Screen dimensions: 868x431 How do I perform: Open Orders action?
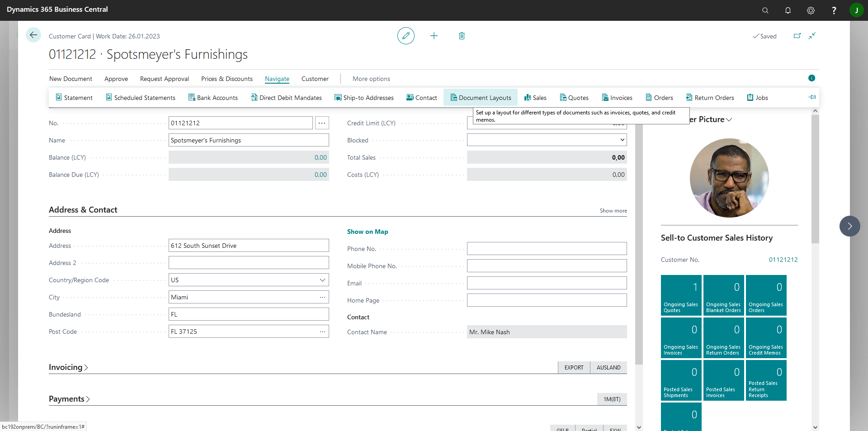pos(659,98)
